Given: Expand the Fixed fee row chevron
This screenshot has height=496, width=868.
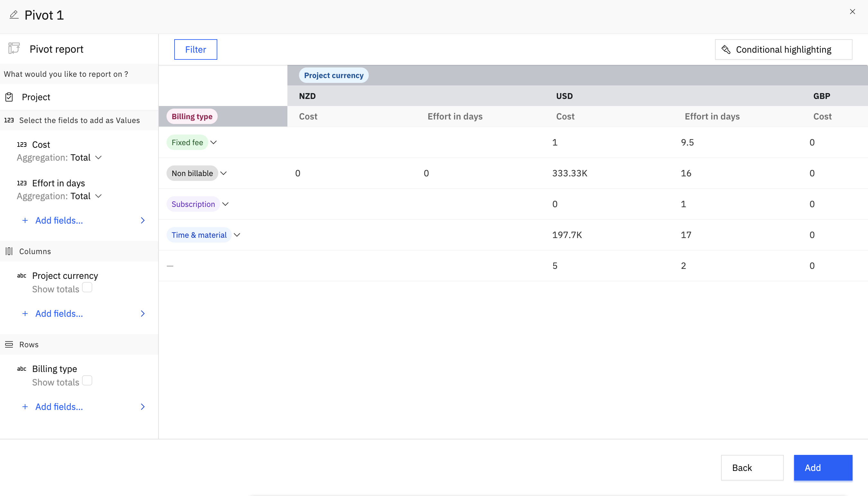Looking at the screenshot, I should coord(213,142).
